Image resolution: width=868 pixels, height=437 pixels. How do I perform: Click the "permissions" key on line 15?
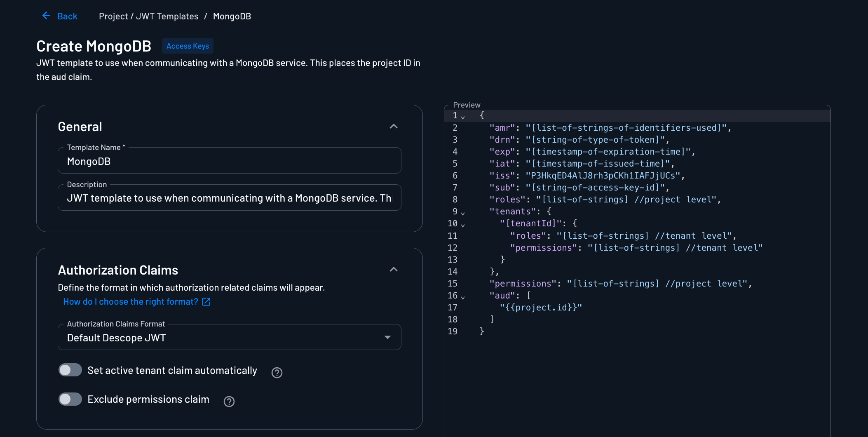[523, 284]
